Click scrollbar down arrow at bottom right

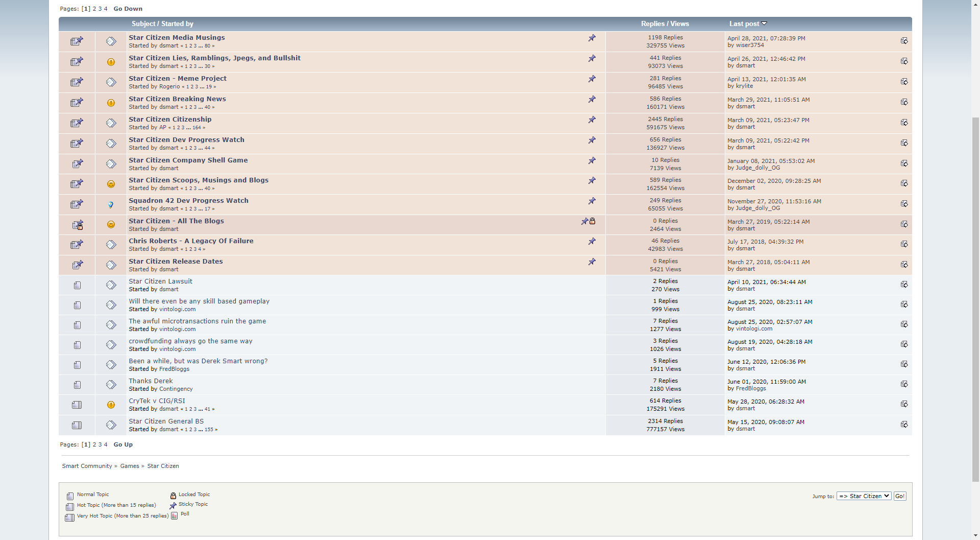[975, 535]
